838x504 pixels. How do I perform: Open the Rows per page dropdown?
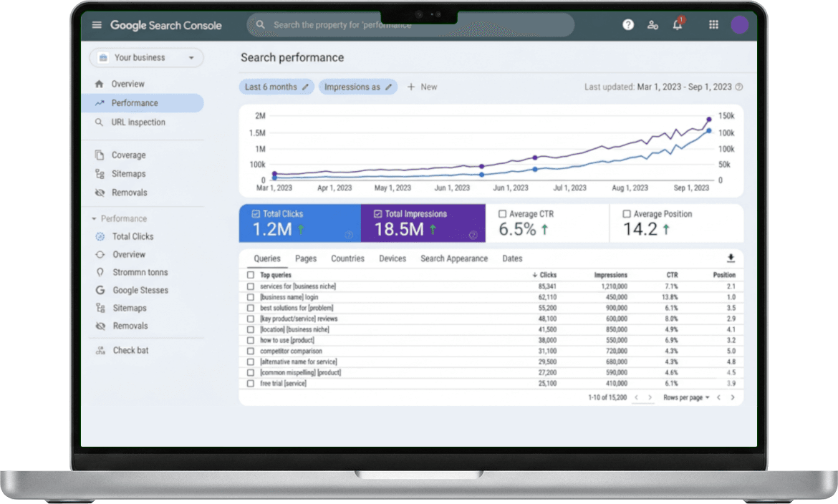686,397
